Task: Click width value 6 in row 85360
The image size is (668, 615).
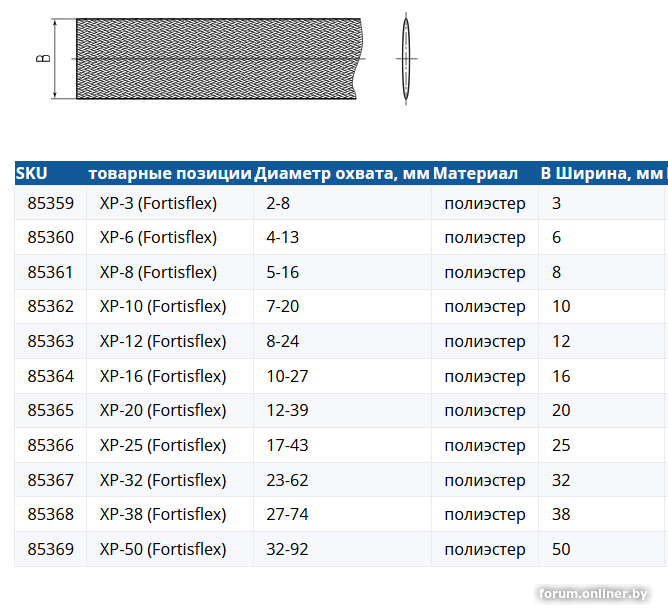Action: pos(556,237)
